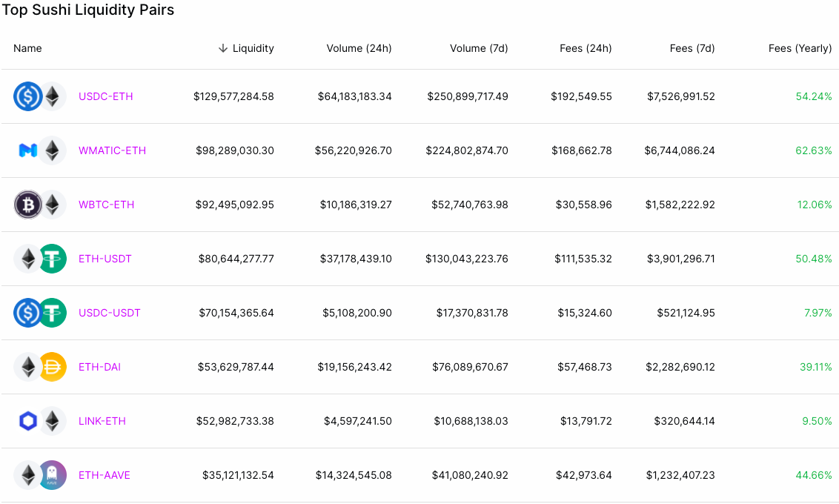Sort by Fees (7d) column header

click(692, 48)
